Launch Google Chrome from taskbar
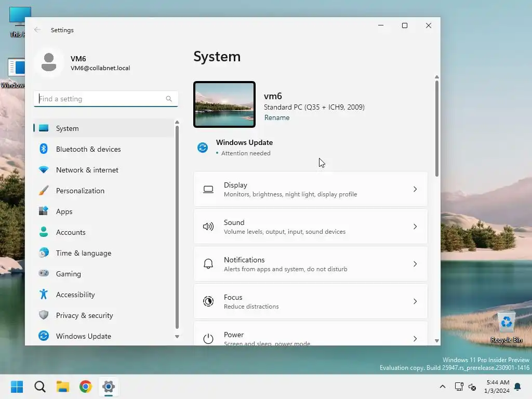This screenshot has height=399, width=532. coord(86,387)
